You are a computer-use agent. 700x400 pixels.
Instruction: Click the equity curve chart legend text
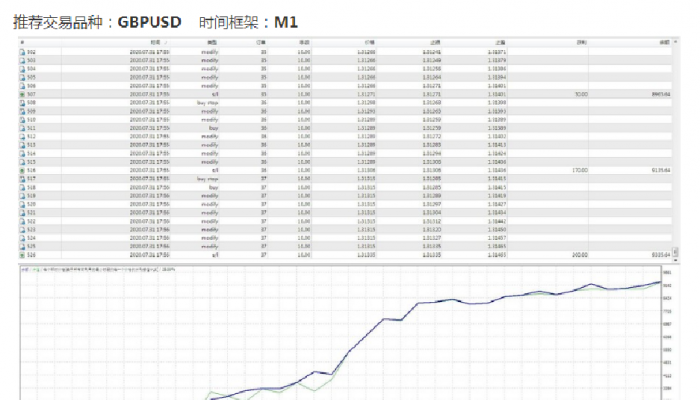click(99, 270)
